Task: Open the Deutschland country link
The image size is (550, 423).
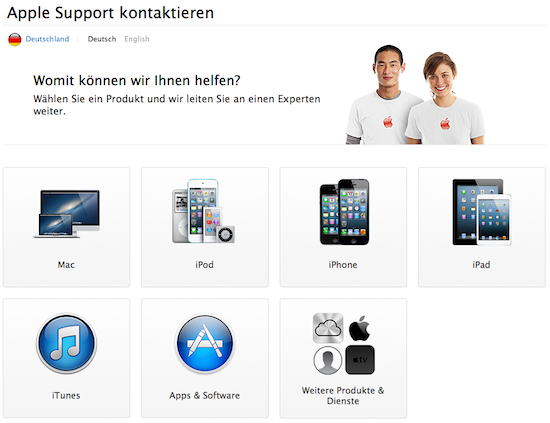Action: pyautogui.click(x=47, y=39)
